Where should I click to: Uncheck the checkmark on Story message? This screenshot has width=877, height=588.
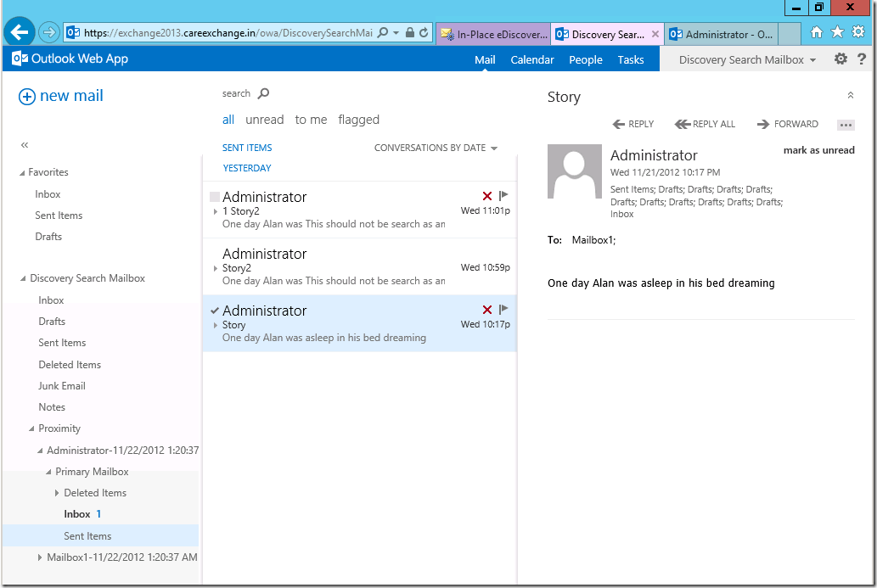(x=214, y=311)
